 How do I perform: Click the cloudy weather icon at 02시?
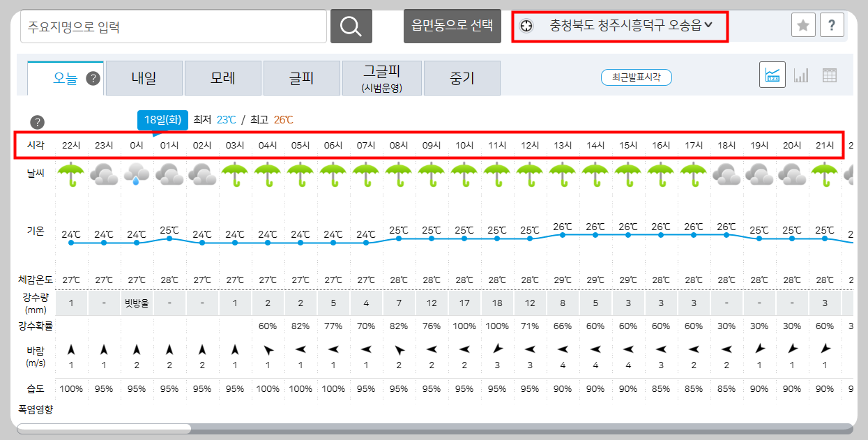pyautogui.click(x=202, y=174)
